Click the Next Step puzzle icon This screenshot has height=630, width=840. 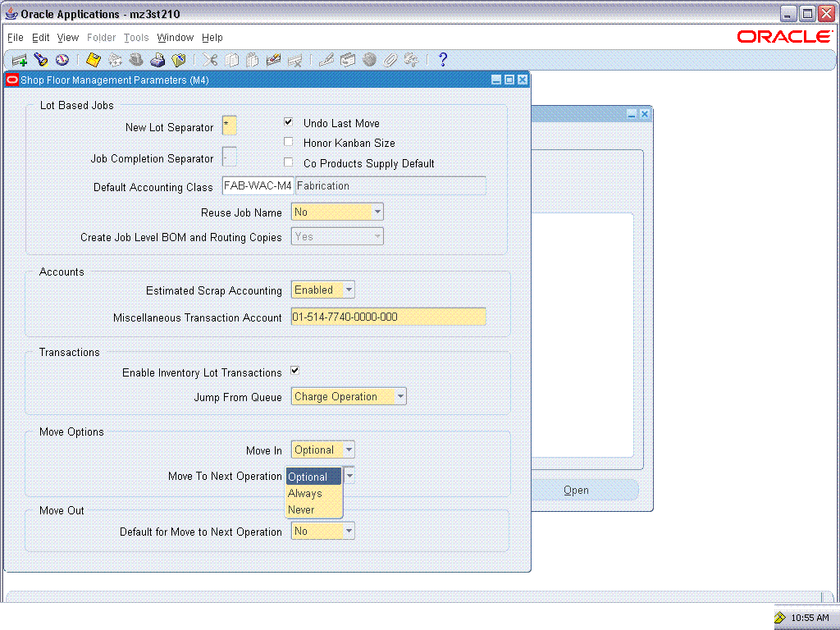[x=115, y=59]
